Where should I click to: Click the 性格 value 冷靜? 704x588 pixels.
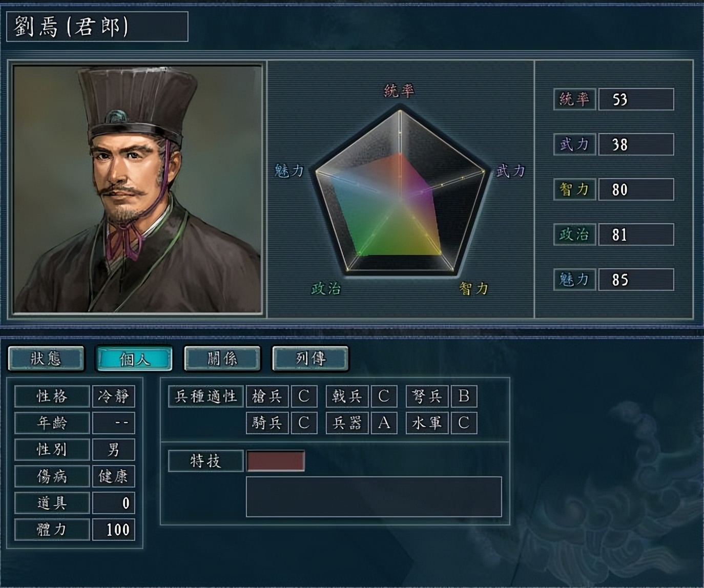[x=113, y=396]
